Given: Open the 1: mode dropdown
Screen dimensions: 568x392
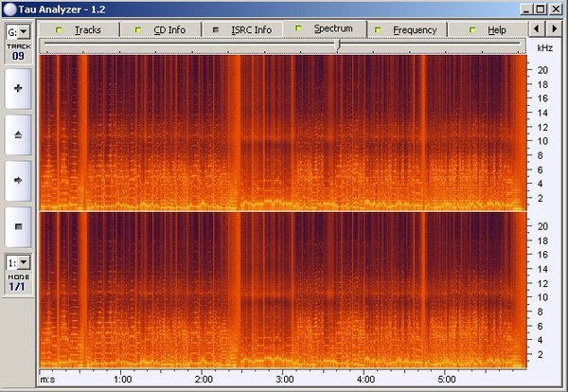Looking at the screenshot, I should coord(24,262).
